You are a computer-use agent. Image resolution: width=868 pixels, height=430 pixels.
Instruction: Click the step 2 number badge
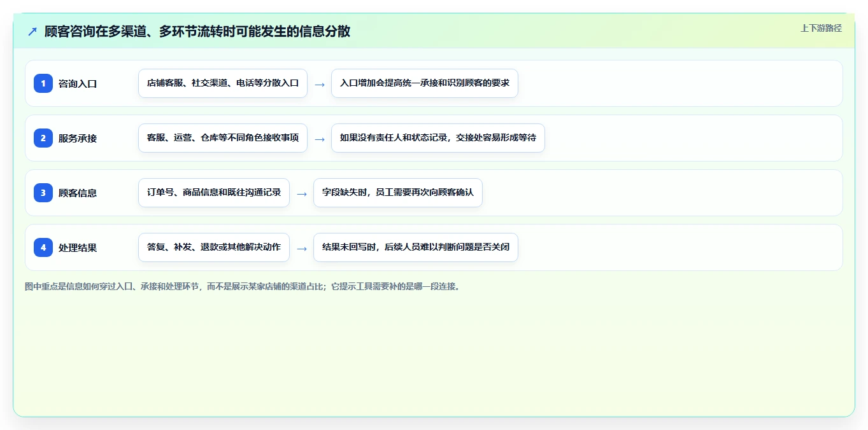[x=43, y=138]
